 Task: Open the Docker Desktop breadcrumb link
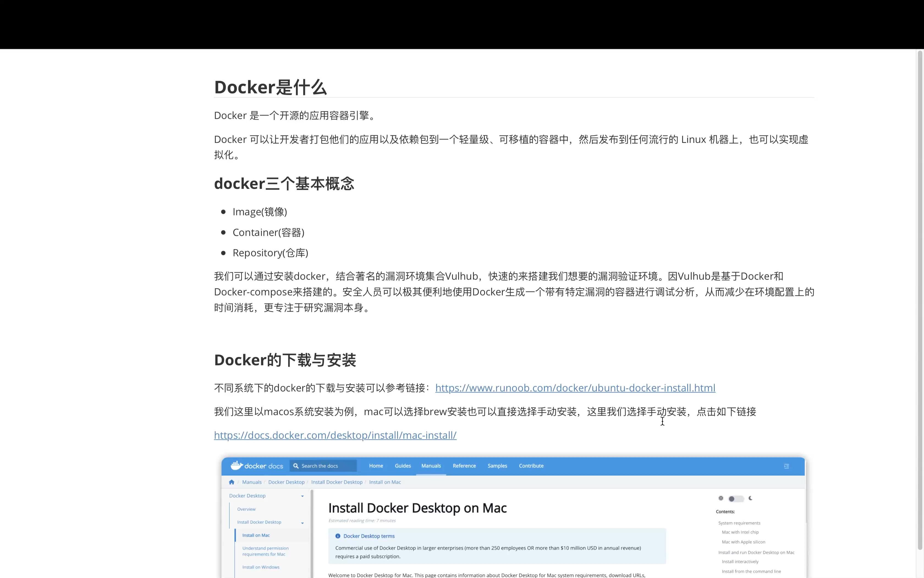pos(286,482)
